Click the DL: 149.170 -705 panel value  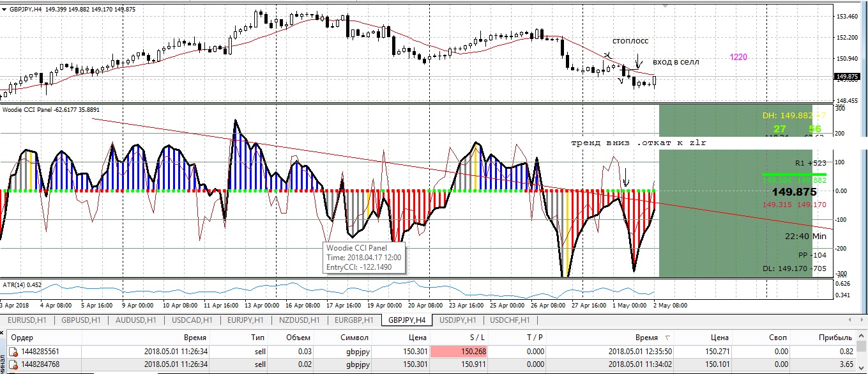point(793,269)
